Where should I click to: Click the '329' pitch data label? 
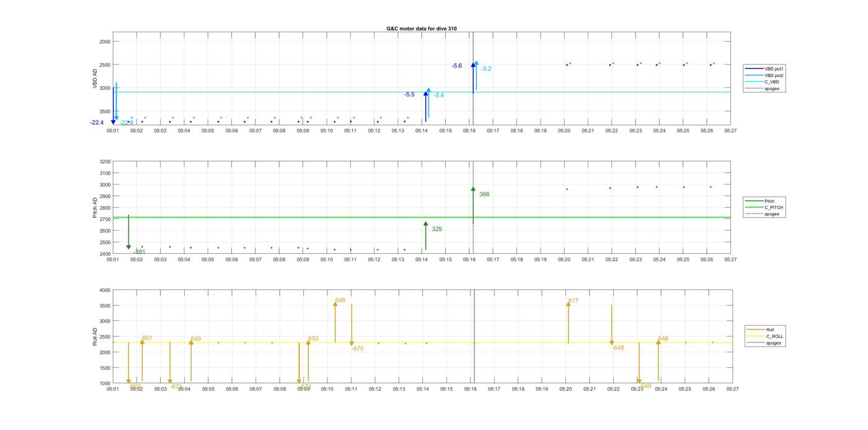point(436,229)
